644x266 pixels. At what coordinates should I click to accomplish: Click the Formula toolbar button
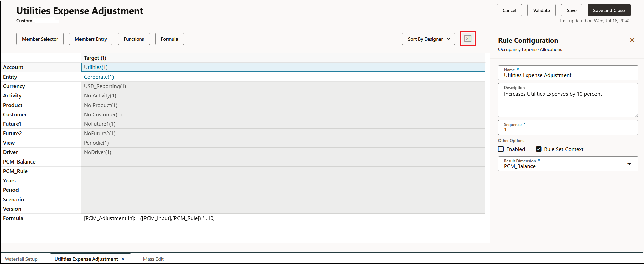(x=169, y=39)
